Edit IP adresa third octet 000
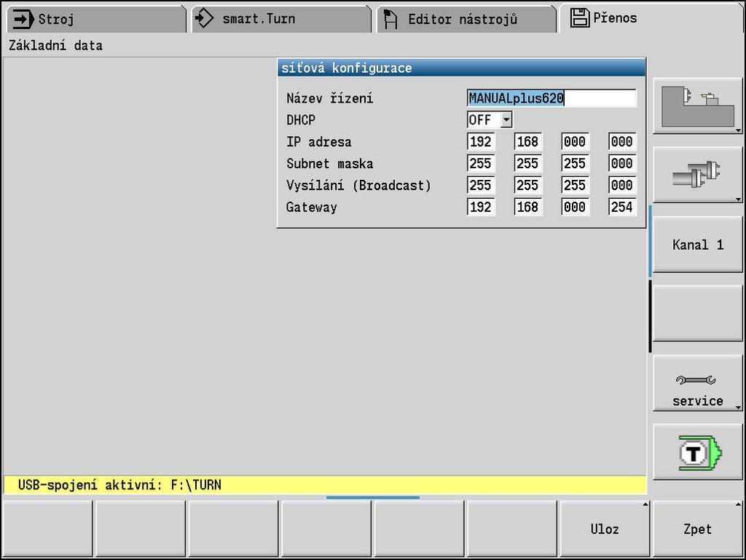746x560 pixels. [576, 142]
